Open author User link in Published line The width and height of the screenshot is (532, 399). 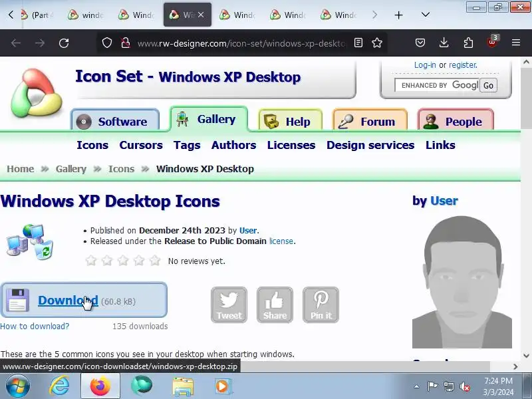(248, 230)
